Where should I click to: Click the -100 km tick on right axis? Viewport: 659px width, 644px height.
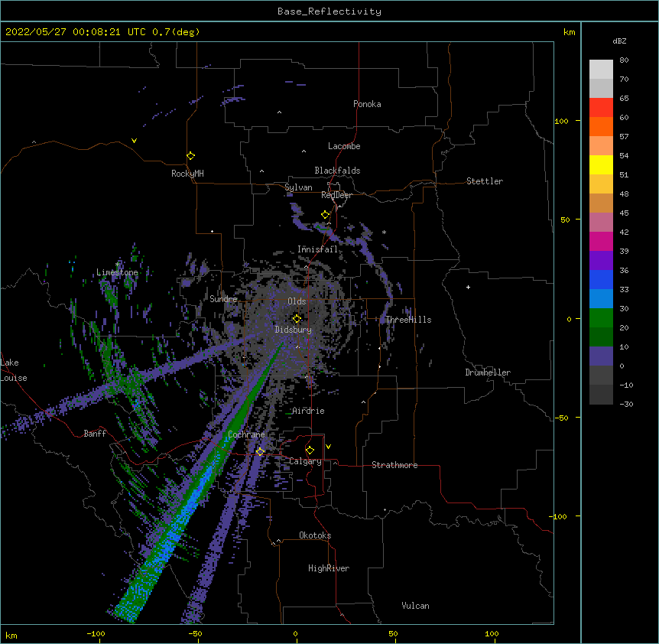pos(559,516)
